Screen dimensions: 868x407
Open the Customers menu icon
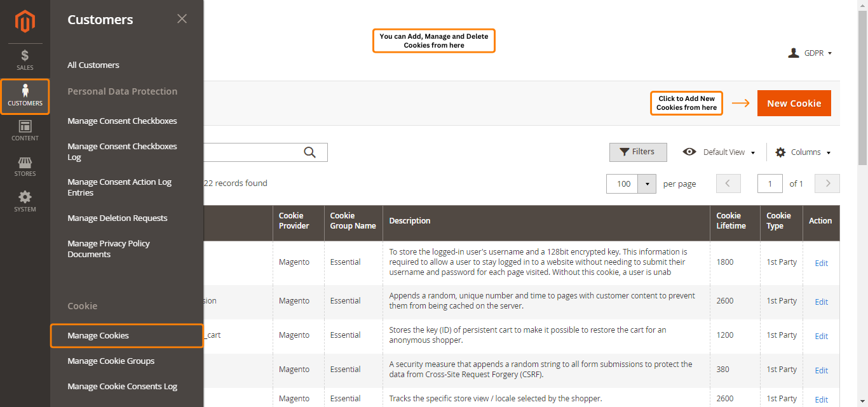25,96
